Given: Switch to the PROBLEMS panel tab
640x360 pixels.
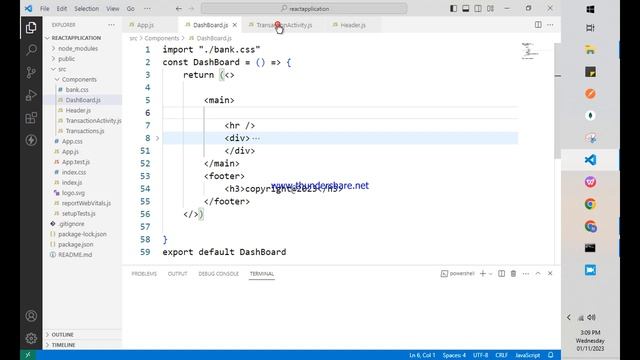Looking at the screenshot, I should (144, 273).
